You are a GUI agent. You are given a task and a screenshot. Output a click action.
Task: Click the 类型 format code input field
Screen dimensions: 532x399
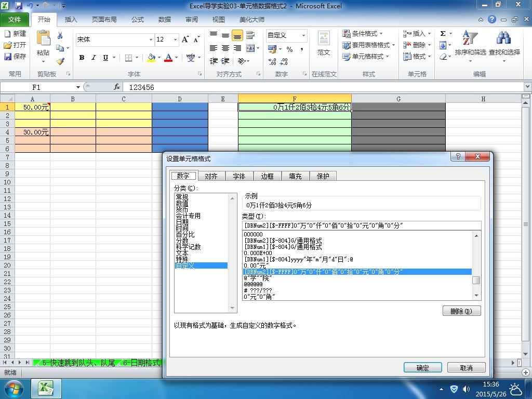coord(362,225)
